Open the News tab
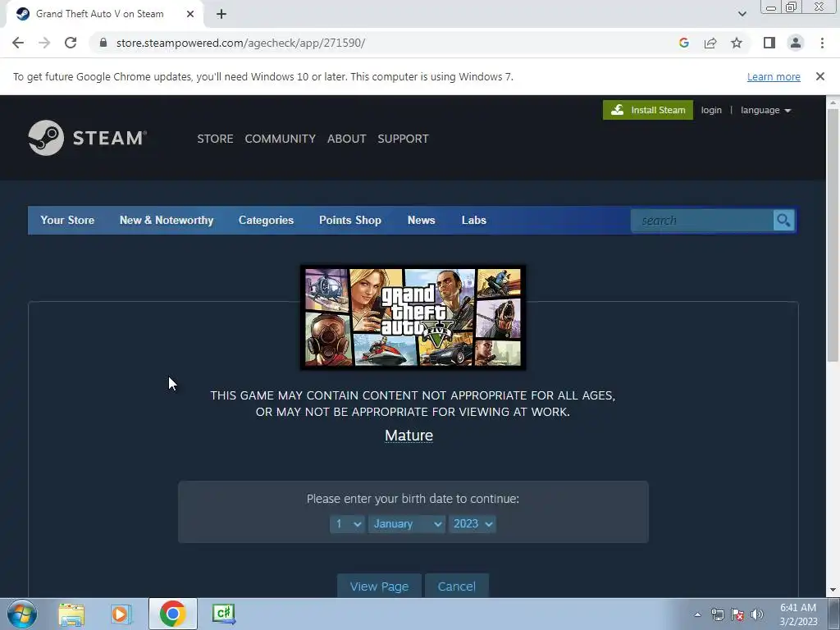Viewport: 840px width, 630px height. tap(421, 220)
